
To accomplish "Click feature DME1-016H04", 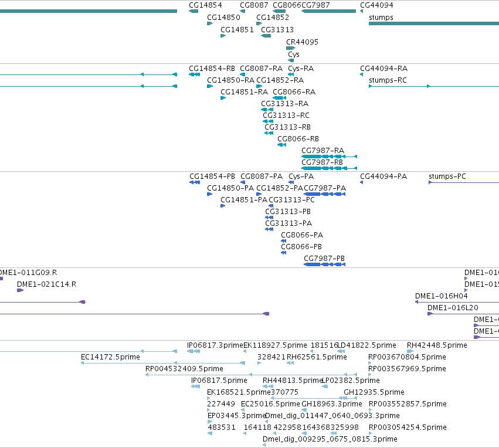I will 442,296.
